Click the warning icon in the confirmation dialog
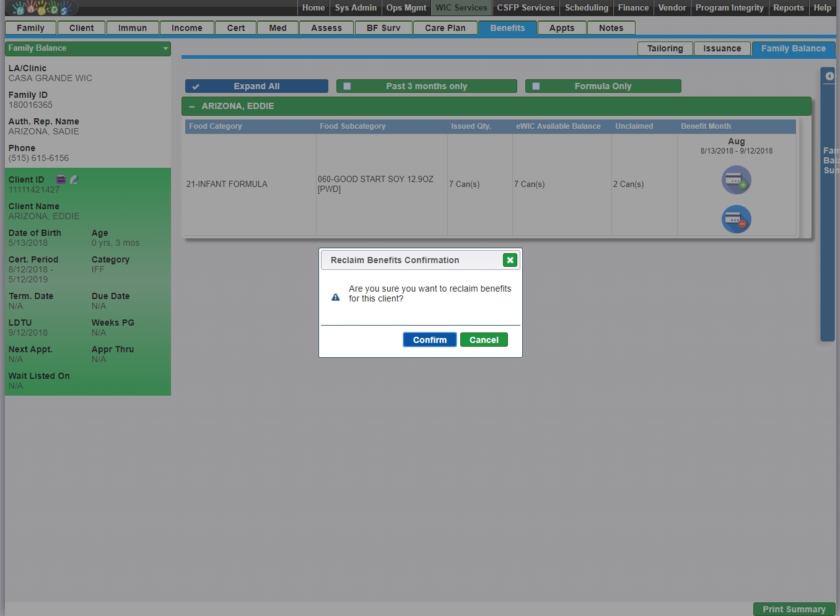Screen dimensions: 840x616 point(336,297)
